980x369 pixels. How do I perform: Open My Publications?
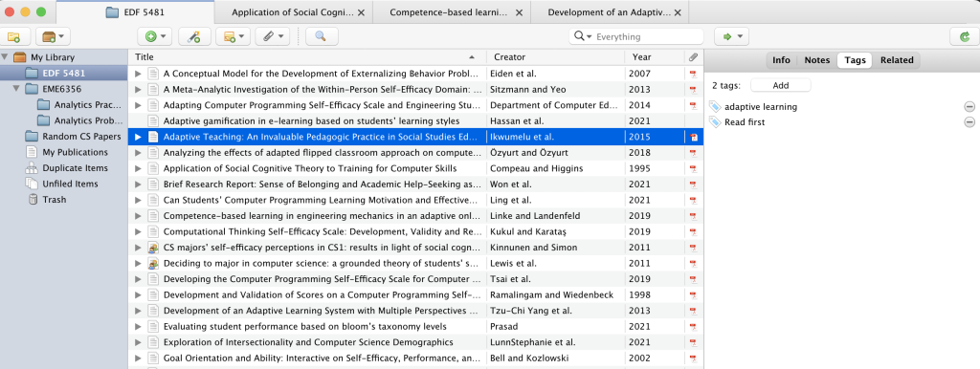coord(75,152)
